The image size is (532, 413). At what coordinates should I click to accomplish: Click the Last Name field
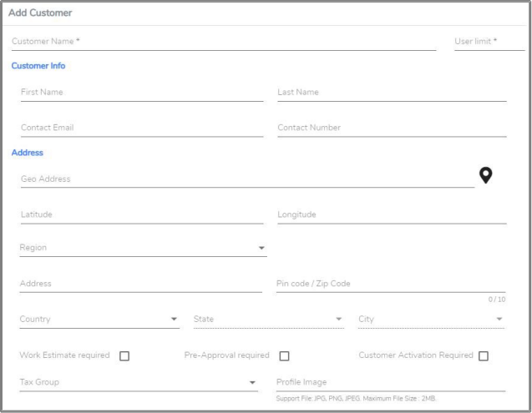click(x=392, y=93)
